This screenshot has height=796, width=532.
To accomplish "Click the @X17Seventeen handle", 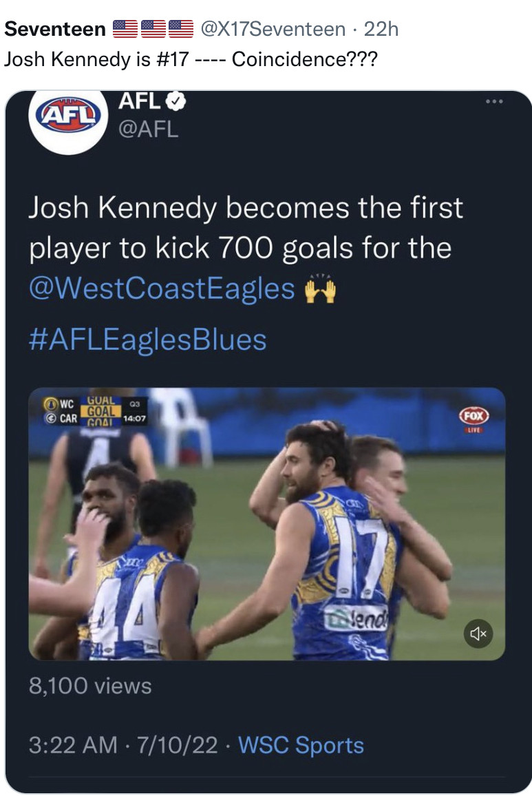I will [273, 29].
